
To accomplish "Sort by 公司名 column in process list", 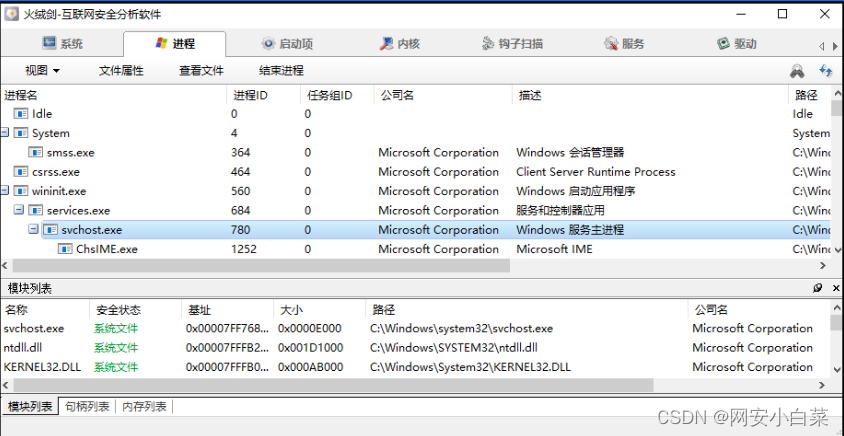I will tap(444, 95).
